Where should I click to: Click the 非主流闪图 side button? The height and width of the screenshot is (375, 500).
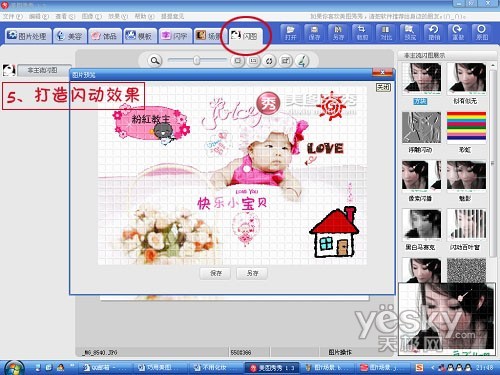pyautogui.click(x=43, y=70)
